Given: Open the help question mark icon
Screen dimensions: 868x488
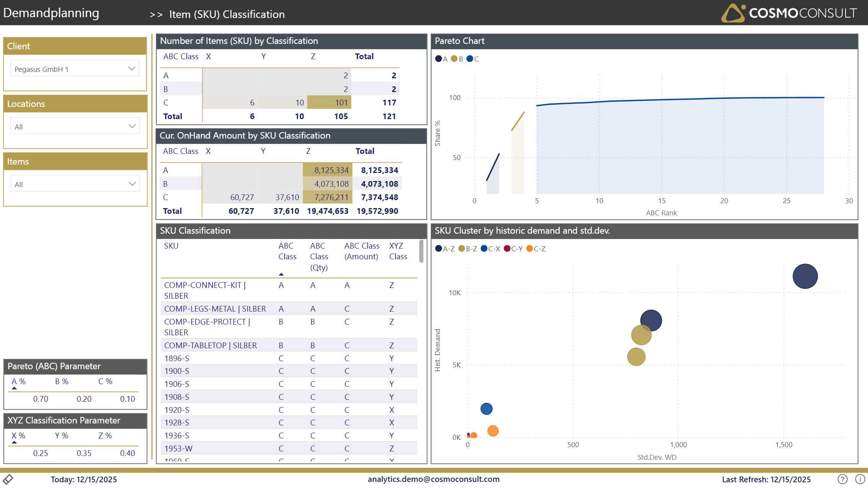Looking at the screenshot, I should [842, 479].
